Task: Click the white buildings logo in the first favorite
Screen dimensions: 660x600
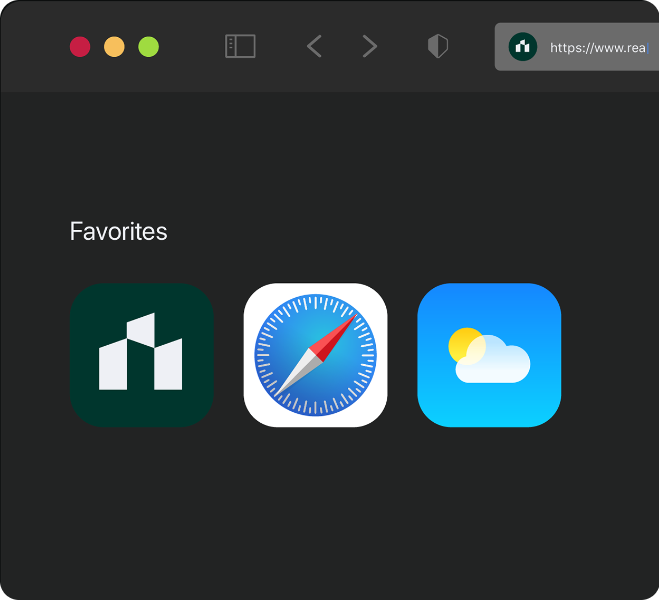Action: tap(141, 353)
